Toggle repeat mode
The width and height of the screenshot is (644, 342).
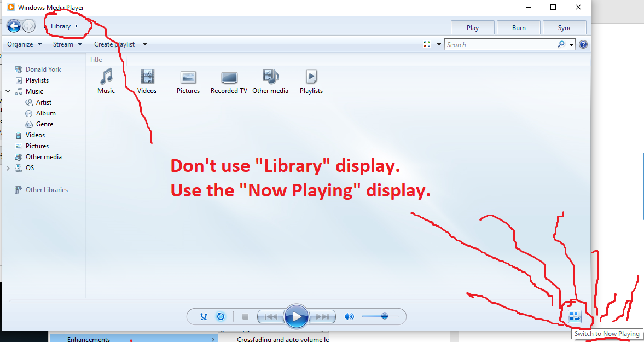point(221,316)
